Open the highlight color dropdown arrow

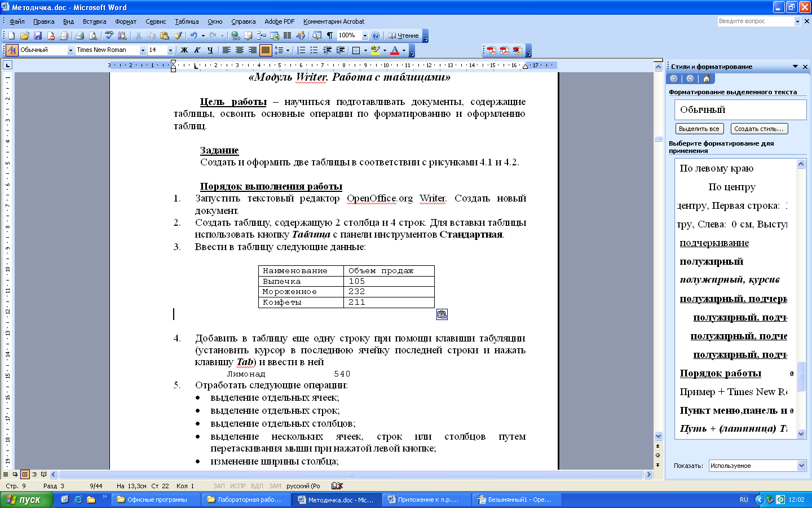385,50
